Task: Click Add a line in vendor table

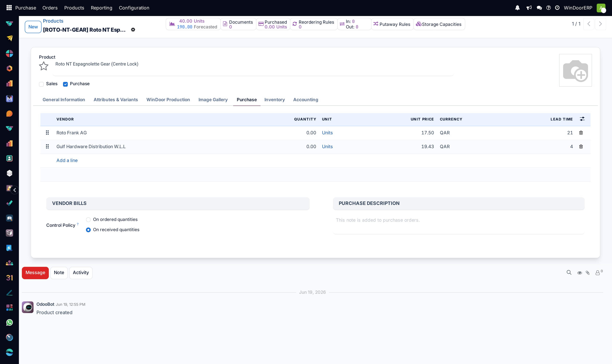Action: (x=67, y=160)
